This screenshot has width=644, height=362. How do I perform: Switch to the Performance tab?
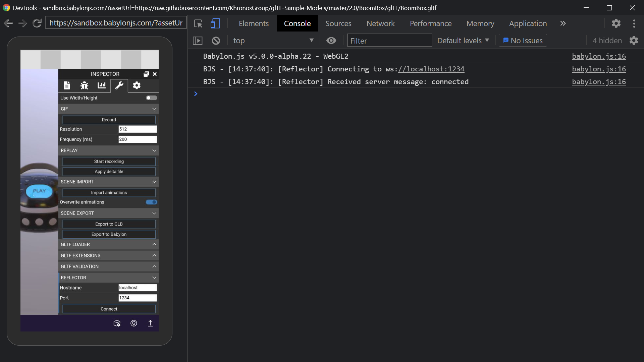point(430,23)
